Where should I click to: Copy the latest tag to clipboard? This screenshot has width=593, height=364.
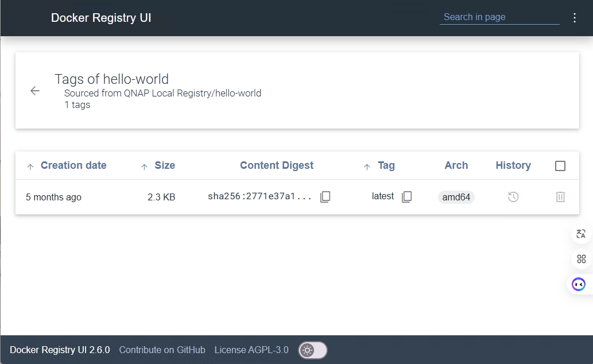coord(406,197)
